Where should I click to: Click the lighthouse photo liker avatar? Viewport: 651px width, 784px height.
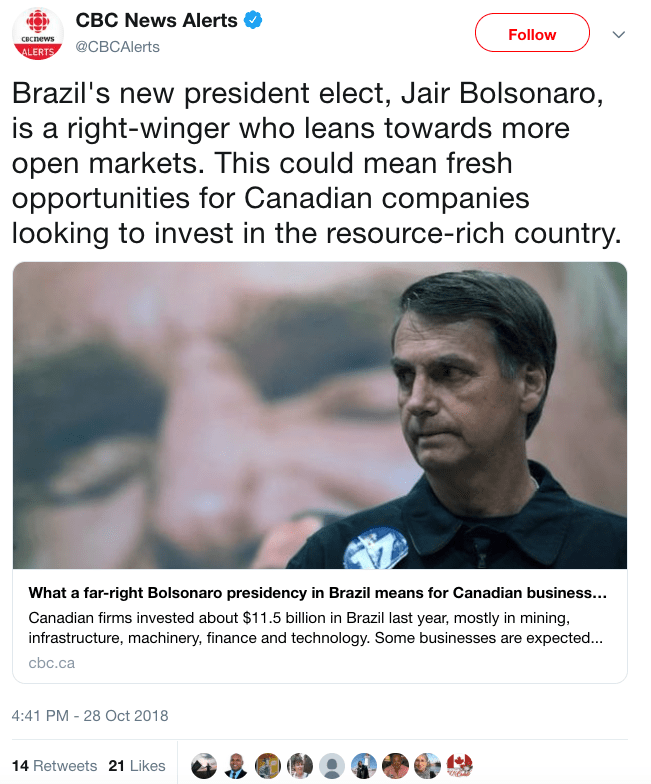point(363,765)
